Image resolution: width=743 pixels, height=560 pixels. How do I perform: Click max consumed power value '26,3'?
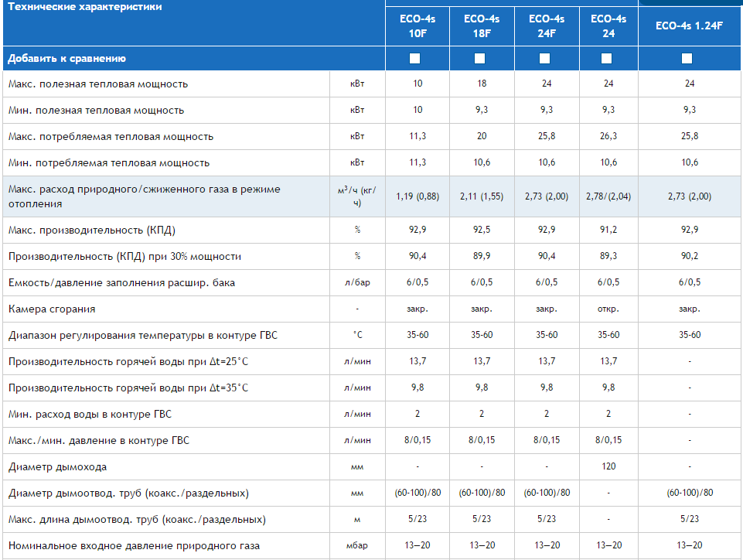[608, 136]
